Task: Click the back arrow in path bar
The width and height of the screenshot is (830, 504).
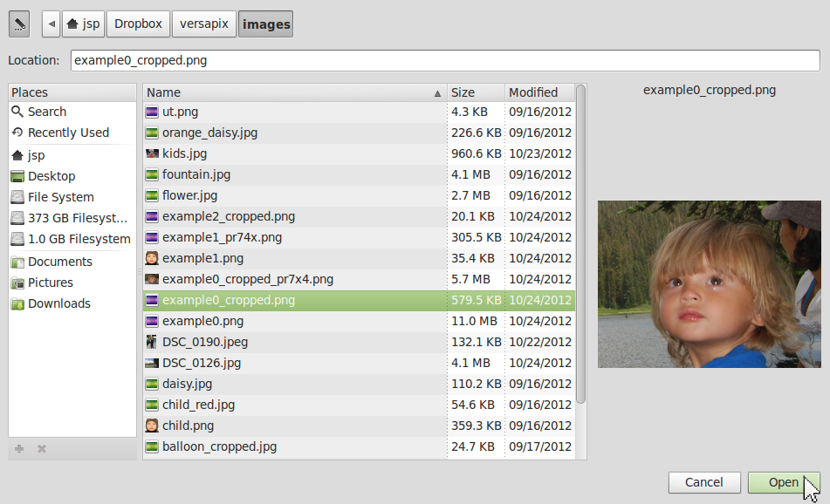Action: [51, 24]
